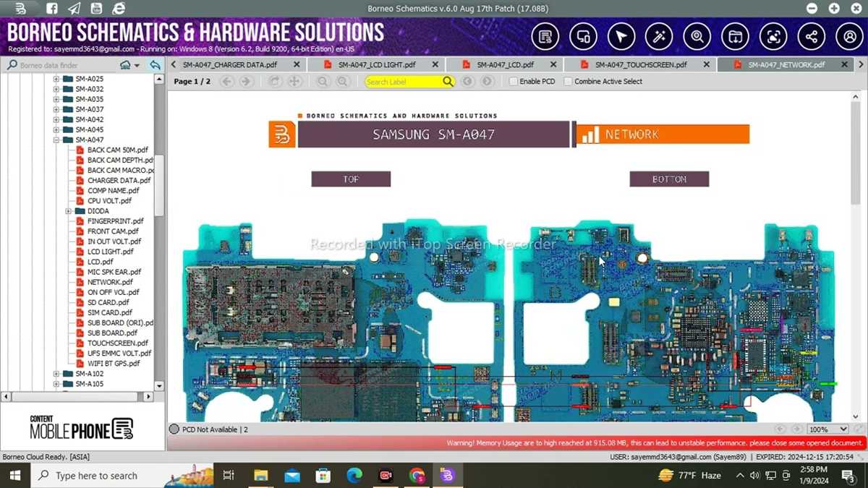Open the home dropdown next to data finder
Screen dimensions: 868x488
click(x=130, y=65)
